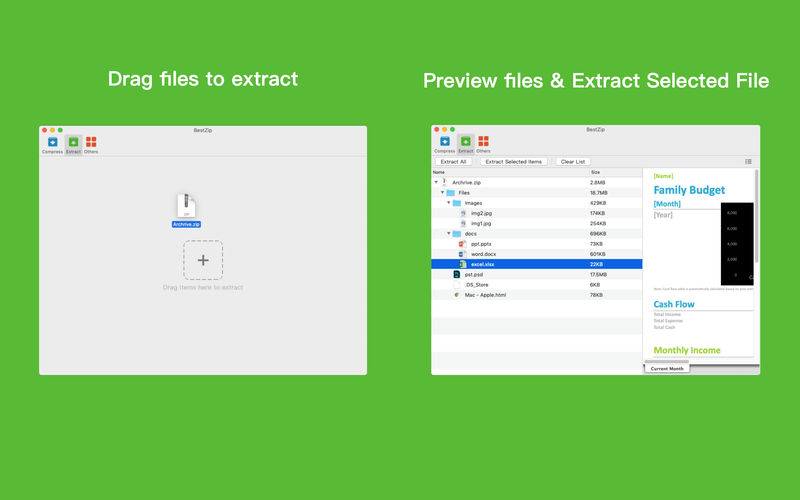
Task: Click the black chart thumbnail in preview
Action: pyautogui.click(x=737, y=244)
